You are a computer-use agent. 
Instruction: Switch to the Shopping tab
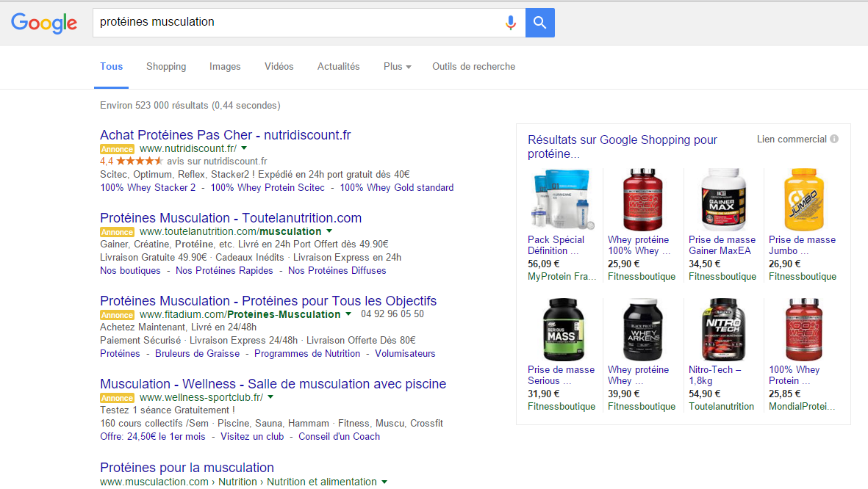[166, 67]
